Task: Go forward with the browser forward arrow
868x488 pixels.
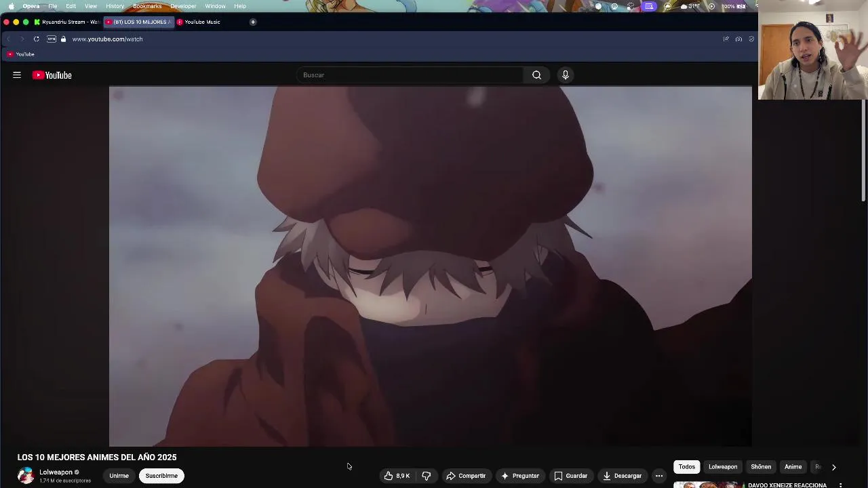Action: (22, 39)
